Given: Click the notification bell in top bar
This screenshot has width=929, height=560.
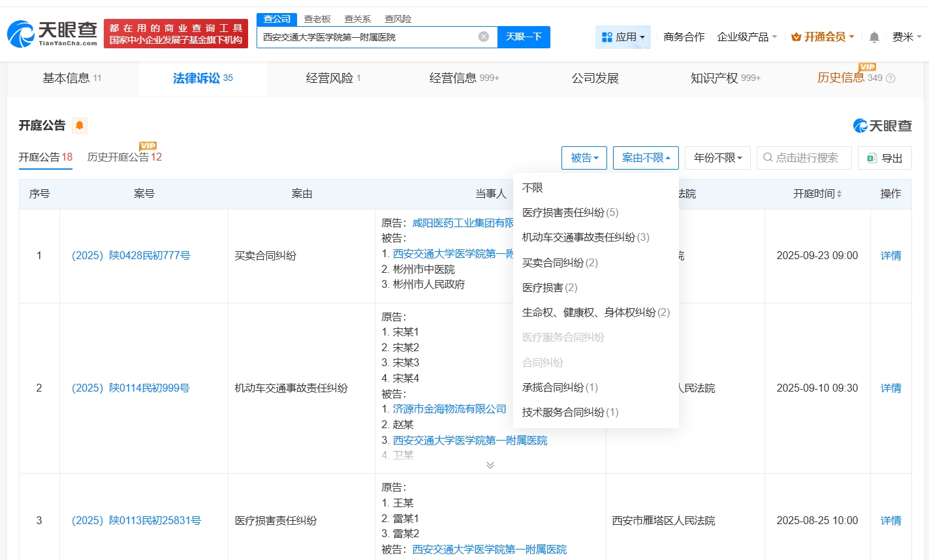Looking at the screenshot, I should click(x=874, y=37).
